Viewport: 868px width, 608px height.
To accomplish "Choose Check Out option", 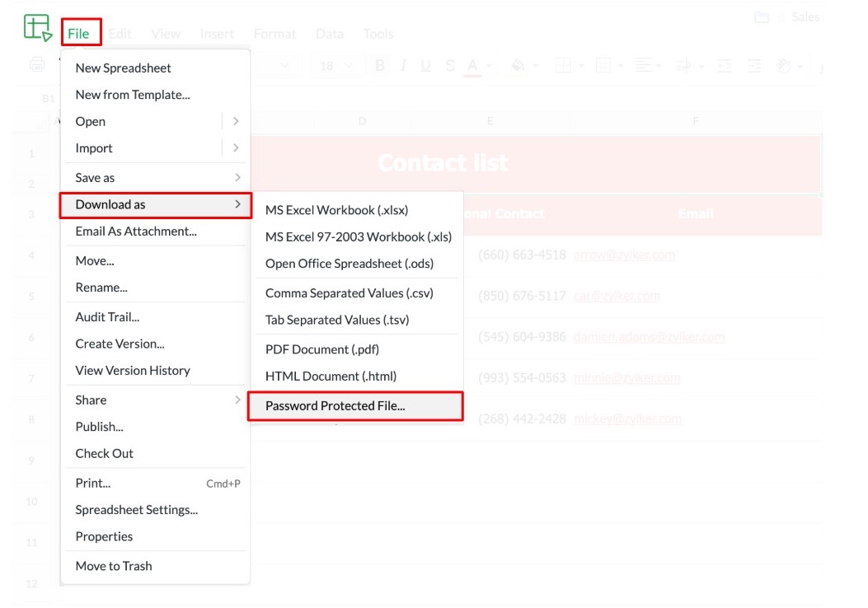I will (x=156, y=453).
